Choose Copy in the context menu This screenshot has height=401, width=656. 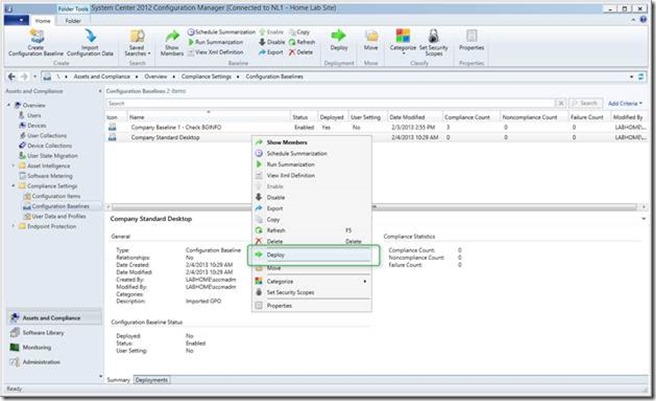click(x=311, y=219)
